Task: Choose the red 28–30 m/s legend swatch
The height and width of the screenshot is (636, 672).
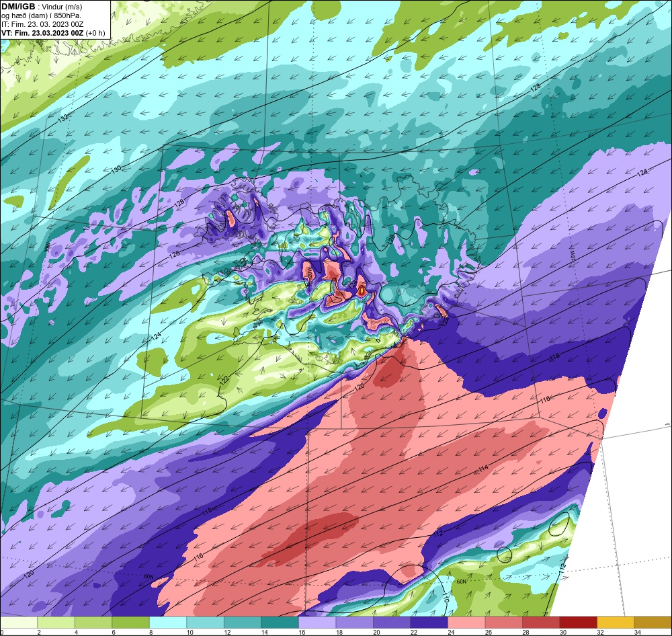Action: coord(541,623)
